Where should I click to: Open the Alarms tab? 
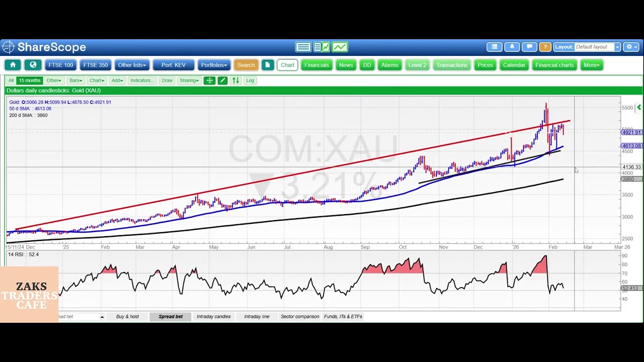(389, 65)
